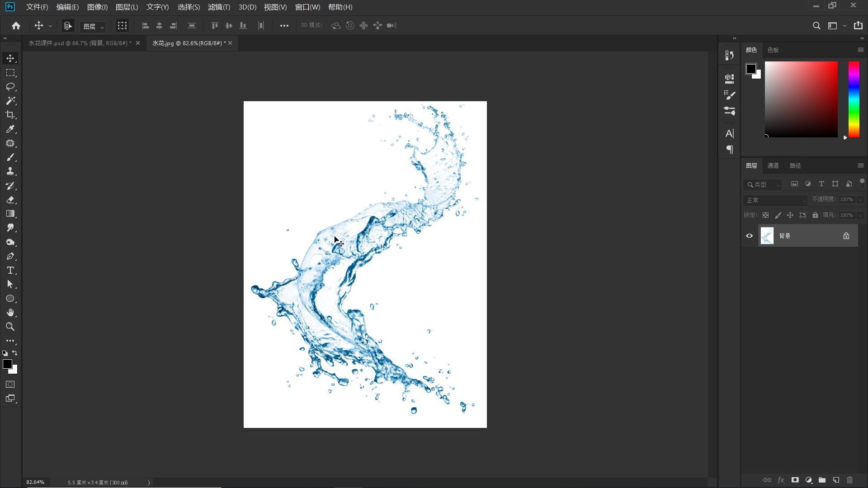Select the Spot Healing Brush tool
This screenshot has width=868, height=488.
(10, 143)
